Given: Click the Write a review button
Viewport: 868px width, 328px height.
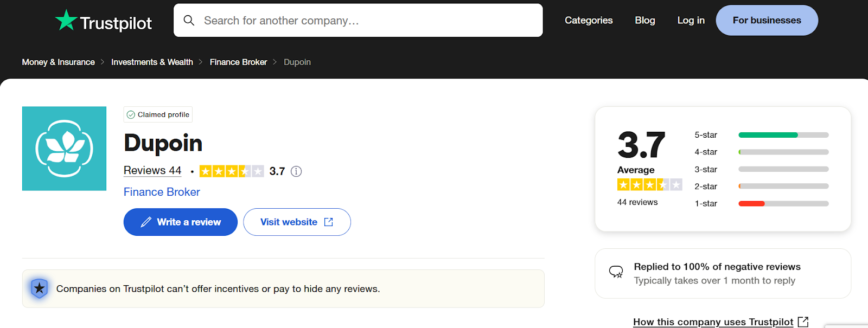Looking at the screenshot, I should point(181,222).
